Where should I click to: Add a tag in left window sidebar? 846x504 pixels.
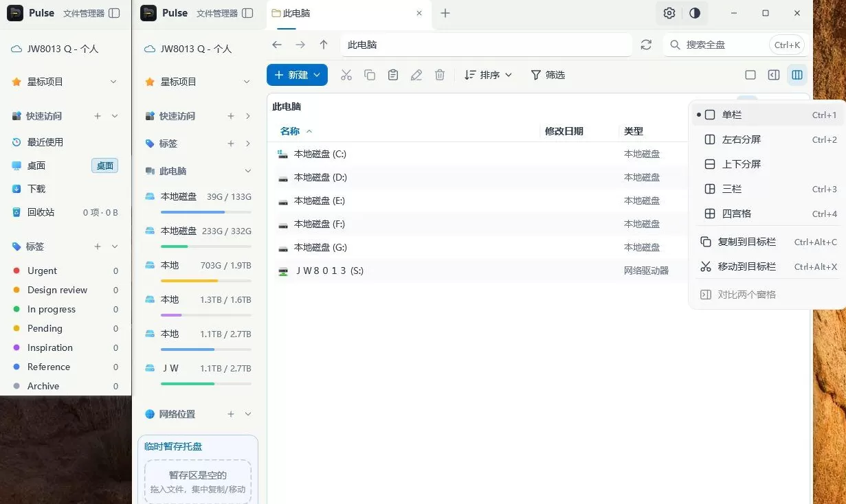click(x=98, y=247)
